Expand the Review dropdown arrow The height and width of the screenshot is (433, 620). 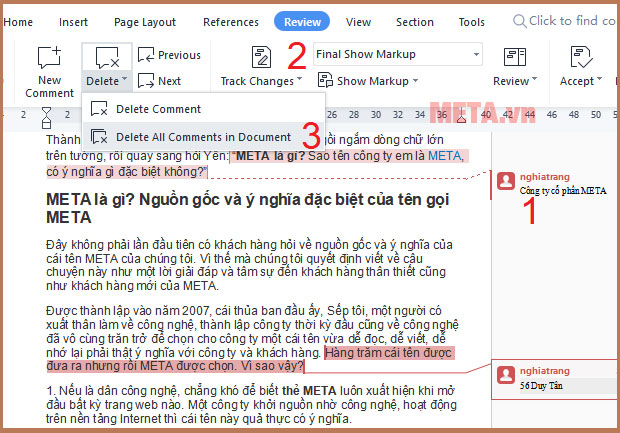(x=534, y=79)
